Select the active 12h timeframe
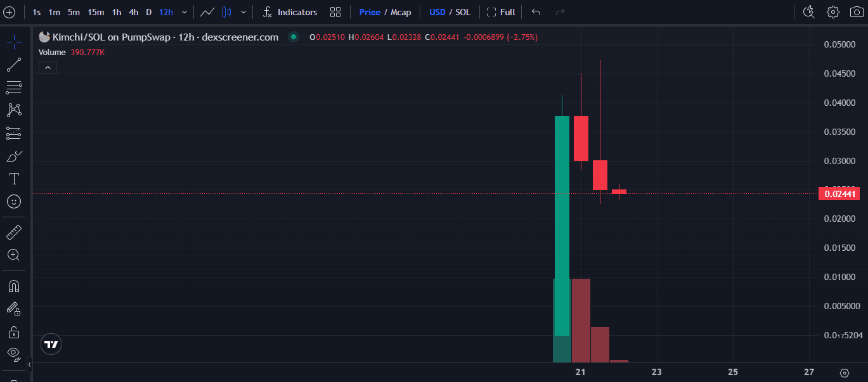Viewport: 868px width, 382px height. (166, 12)
